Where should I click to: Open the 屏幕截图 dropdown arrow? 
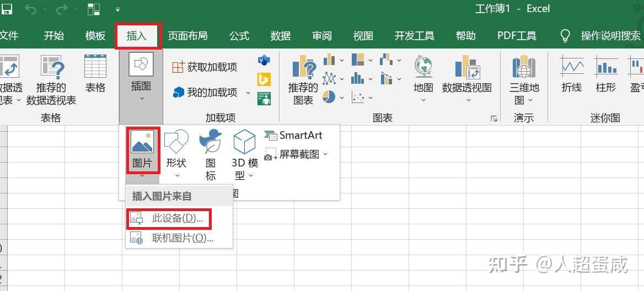(325, 154)
